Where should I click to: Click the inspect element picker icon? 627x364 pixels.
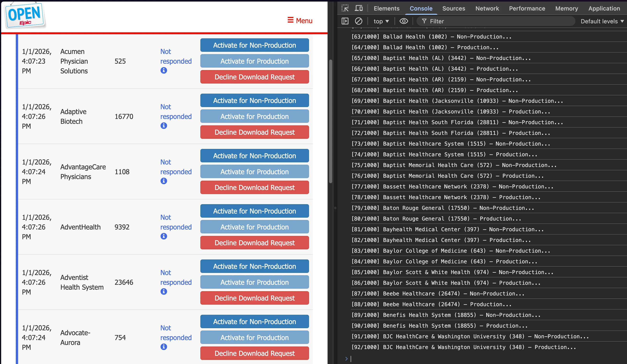345,8
